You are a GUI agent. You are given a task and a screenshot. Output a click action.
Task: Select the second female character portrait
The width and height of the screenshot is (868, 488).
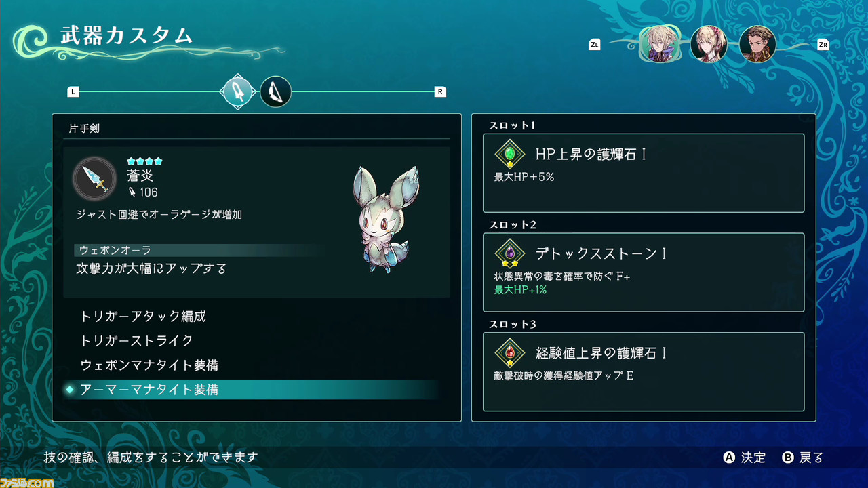[x=709, y=45]
